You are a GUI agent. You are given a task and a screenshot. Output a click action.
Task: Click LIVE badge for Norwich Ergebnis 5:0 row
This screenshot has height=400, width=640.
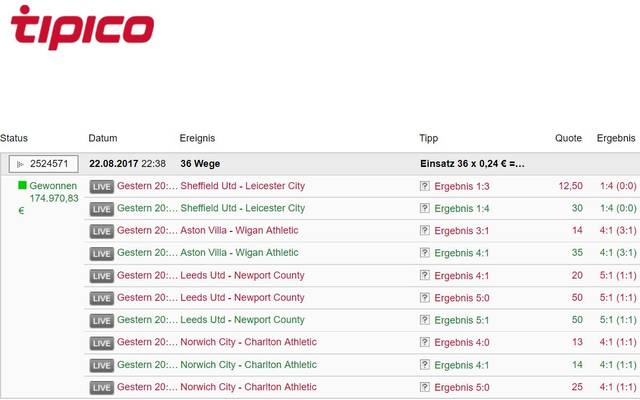[102, 388]
